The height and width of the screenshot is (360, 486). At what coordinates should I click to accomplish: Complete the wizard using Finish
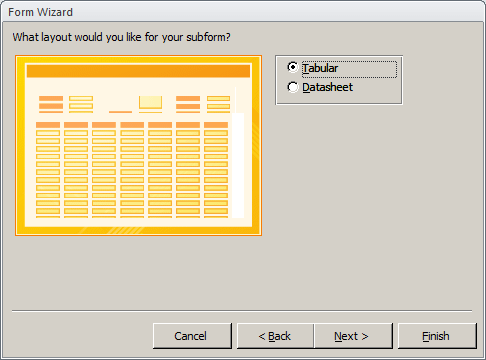(x=437, y=336)
